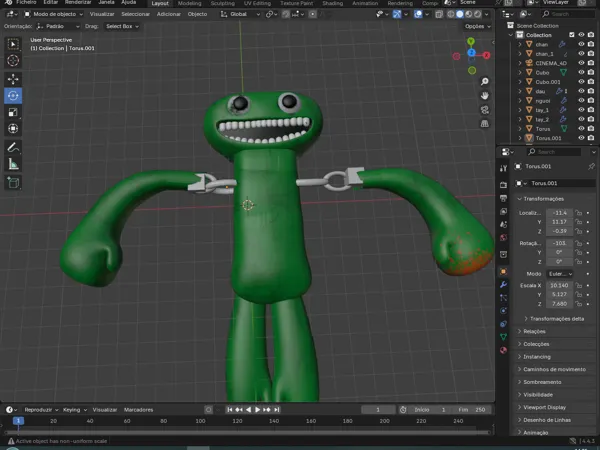Switch to the Modeling workspace tab

(189, 3)
